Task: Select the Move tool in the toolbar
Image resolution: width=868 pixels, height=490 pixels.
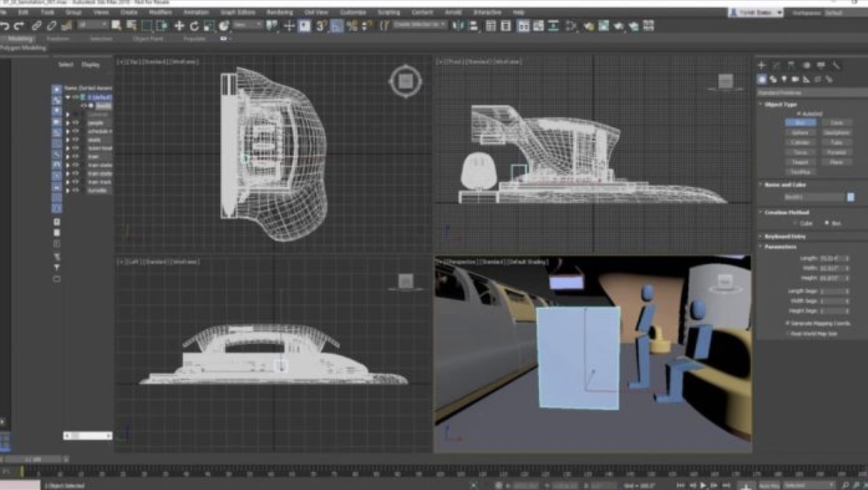Action: [179, 26]
